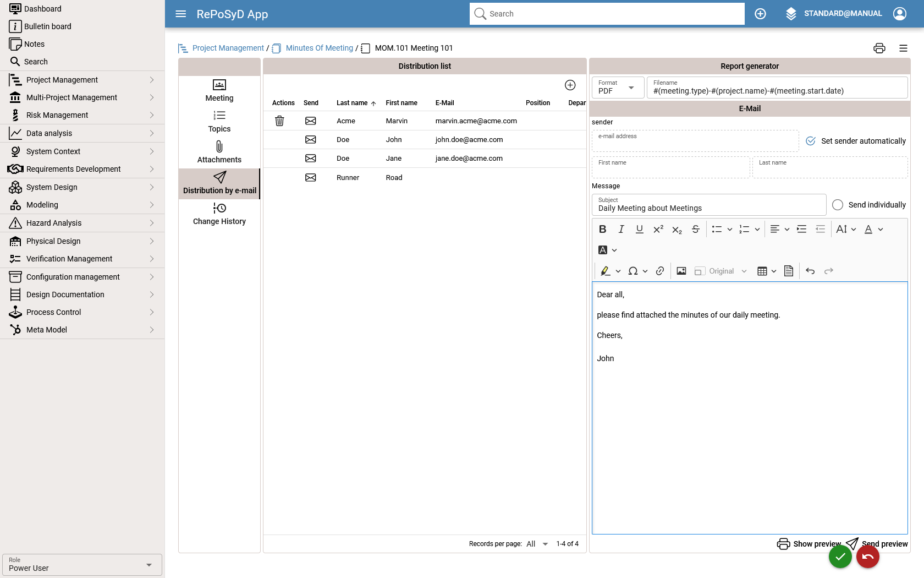Open the Topics tab
Screen dimensions: 924x578
click(219, 122)
